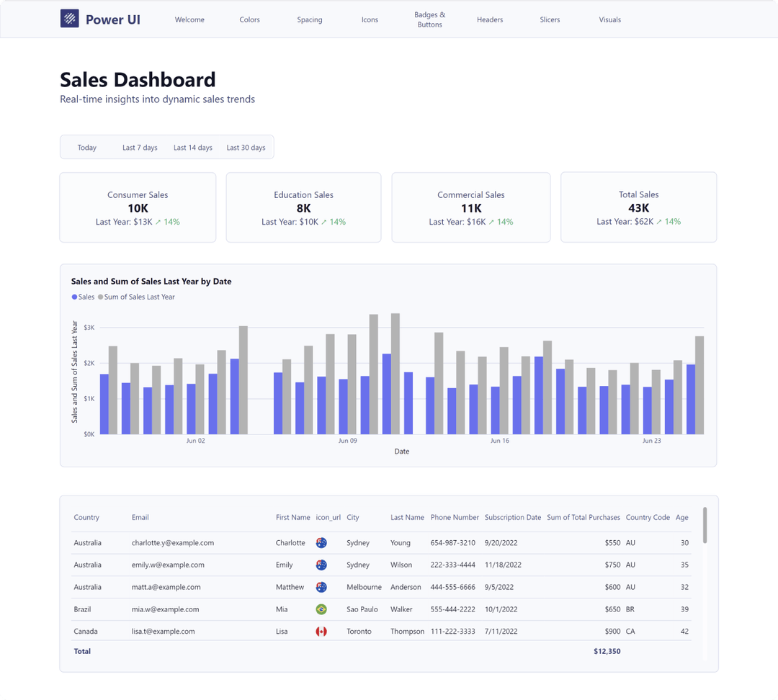
Task: Toggle the Sum of Sales Last Year legend item
Action: point(138,297)
